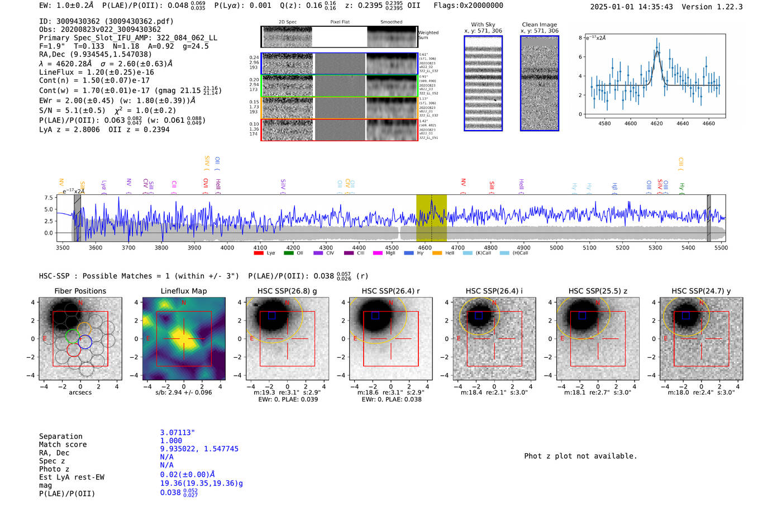Click the OII green legend swatch
Screen dimensions: 782x532
(x=288, y=253)
